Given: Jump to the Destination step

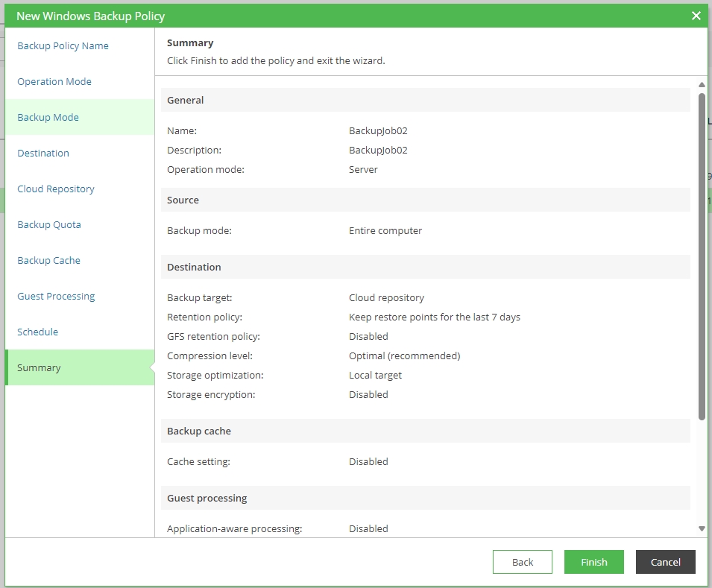Looking at the screenshot, I should coord(43,153).
